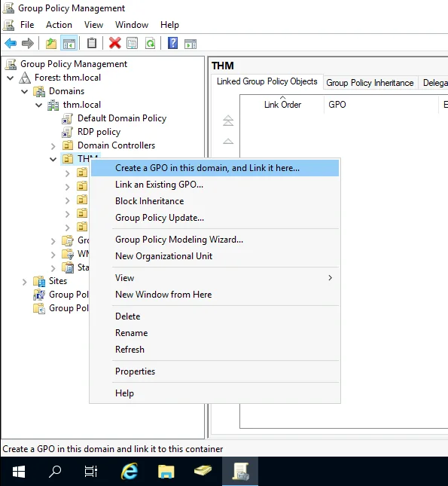
Task: Choose Rename in the context menu
Action: (x=215, y=332)
